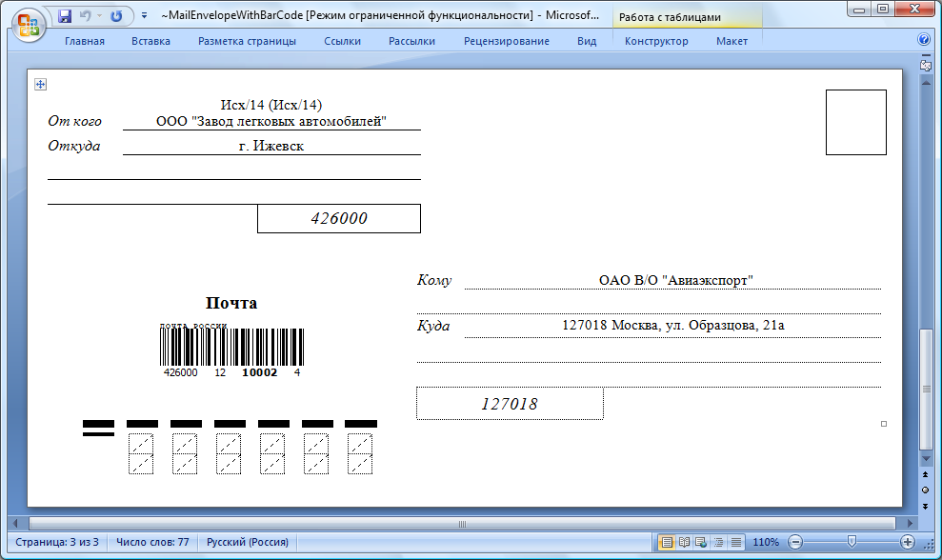The height and width of the screenshot is (560, 942).
Task: Repeat the last action with the redo icon
Action: pos(116,15)
